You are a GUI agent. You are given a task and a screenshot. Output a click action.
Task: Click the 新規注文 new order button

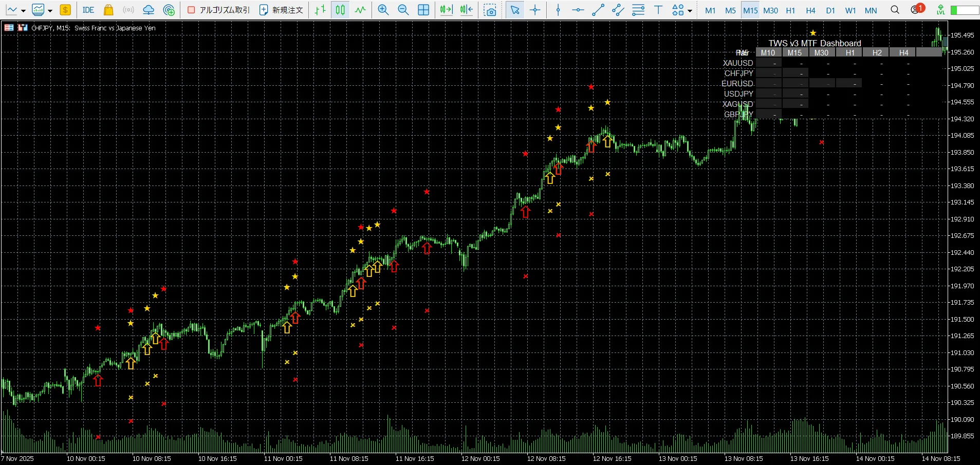click(281, 10)
